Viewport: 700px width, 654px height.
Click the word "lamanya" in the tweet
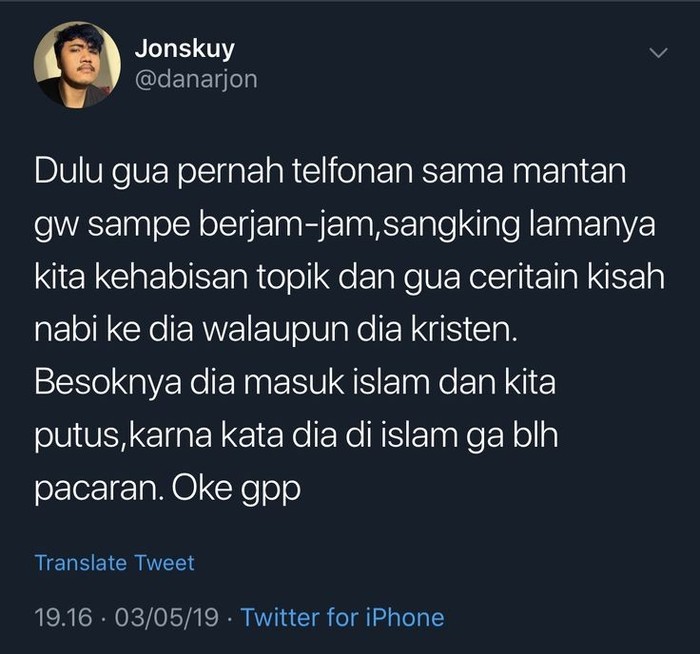tap(592, 225)
